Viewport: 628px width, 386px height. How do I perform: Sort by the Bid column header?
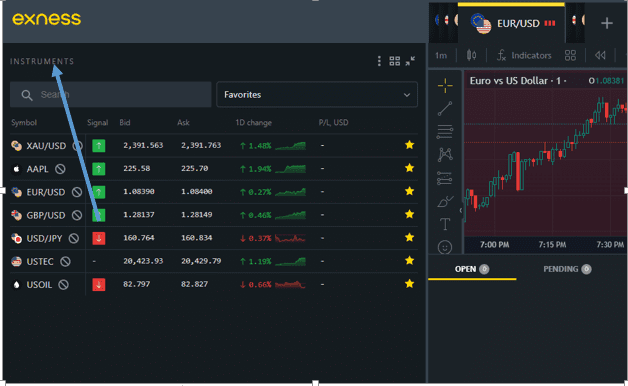[125, 123]
